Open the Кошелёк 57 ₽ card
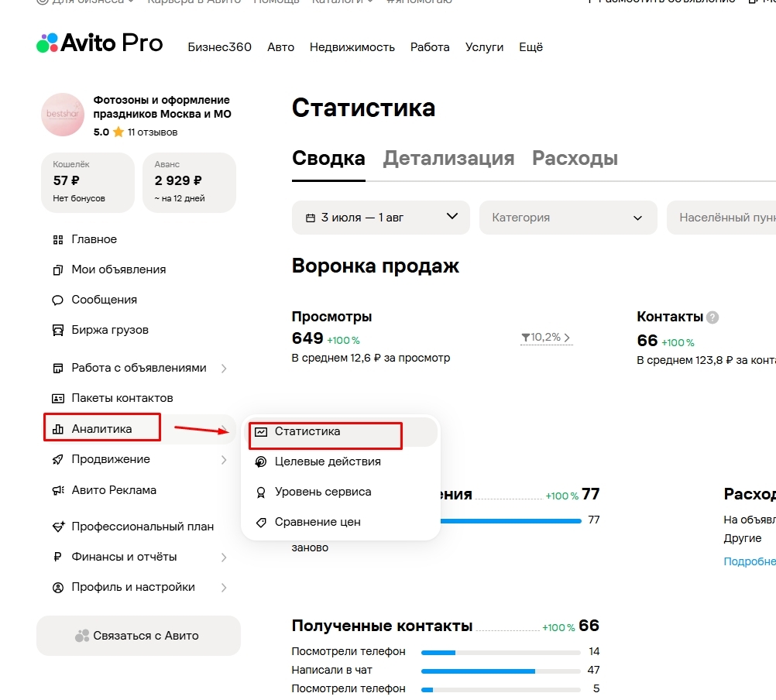This screenshot has width=776, height=700. tap(88, 183)
